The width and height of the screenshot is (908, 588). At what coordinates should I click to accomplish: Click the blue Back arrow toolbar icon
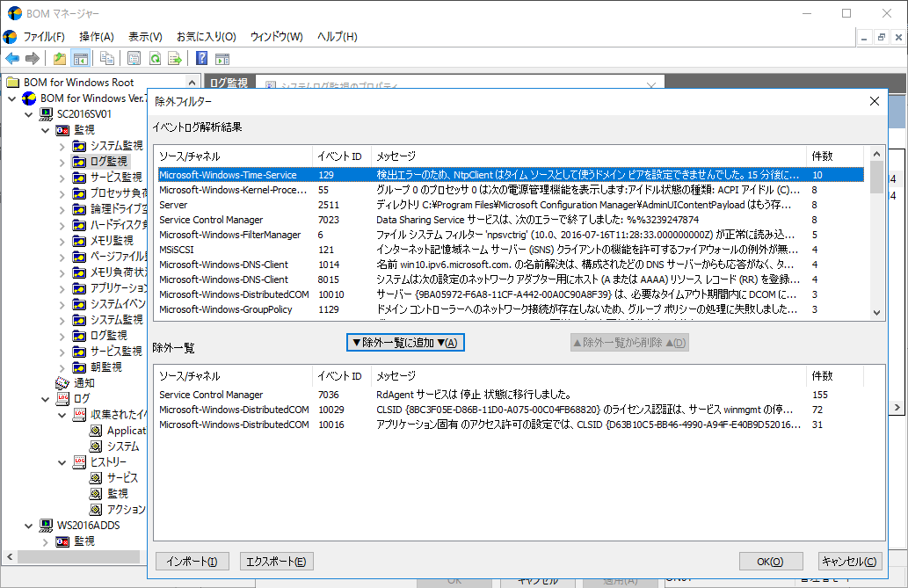12,59
